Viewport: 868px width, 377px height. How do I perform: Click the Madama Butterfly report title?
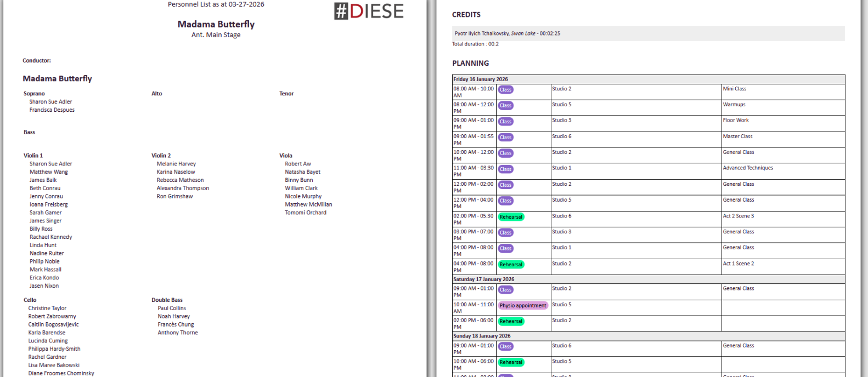click(x=216, y=24)
